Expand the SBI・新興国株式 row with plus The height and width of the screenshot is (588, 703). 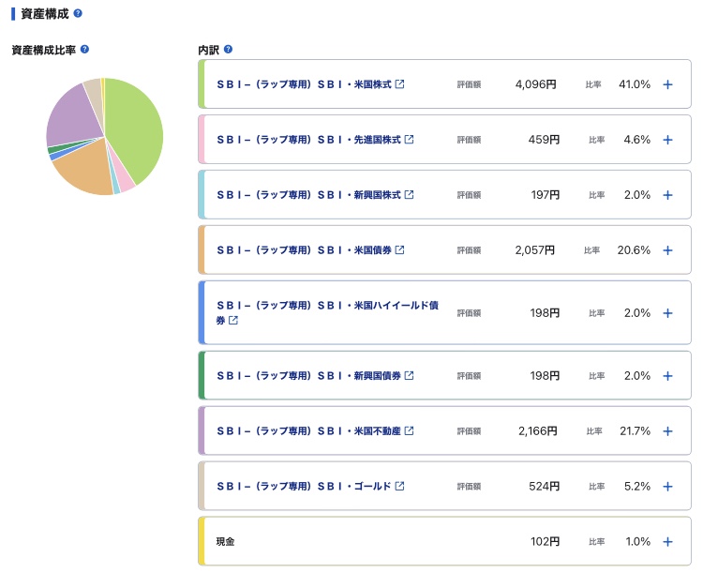tap(667, 195)
